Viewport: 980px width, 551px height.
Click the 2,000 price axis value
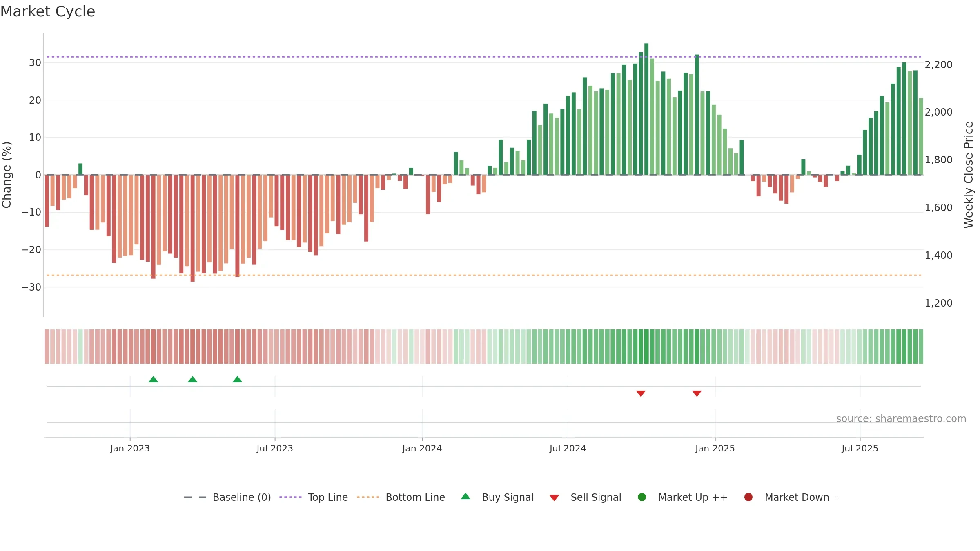tap(939, 112)
